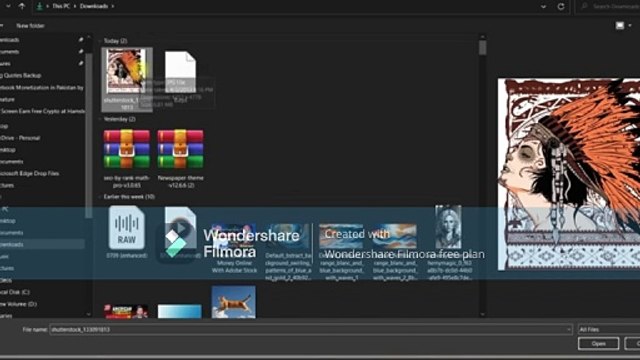Open Microsoft Edge Drop Files in the sidebar
The image size is (640, 360).
point(30,173)
